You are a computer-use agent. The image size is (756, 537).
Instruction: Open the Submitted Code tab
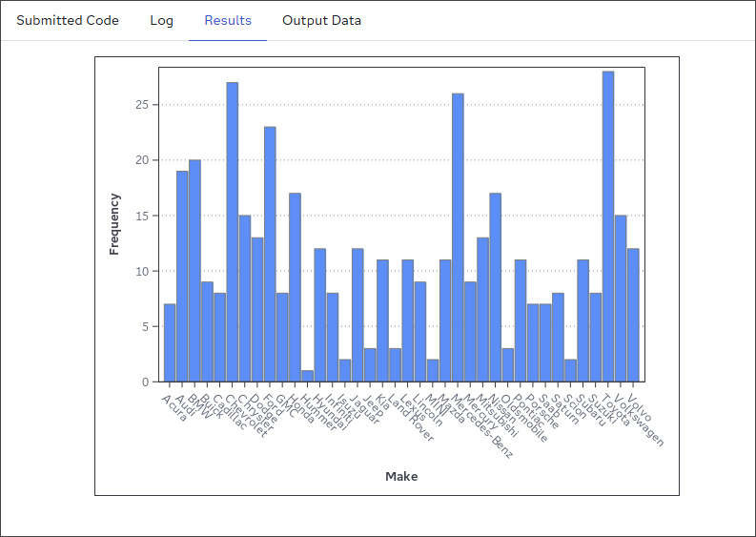pos(68,20)
